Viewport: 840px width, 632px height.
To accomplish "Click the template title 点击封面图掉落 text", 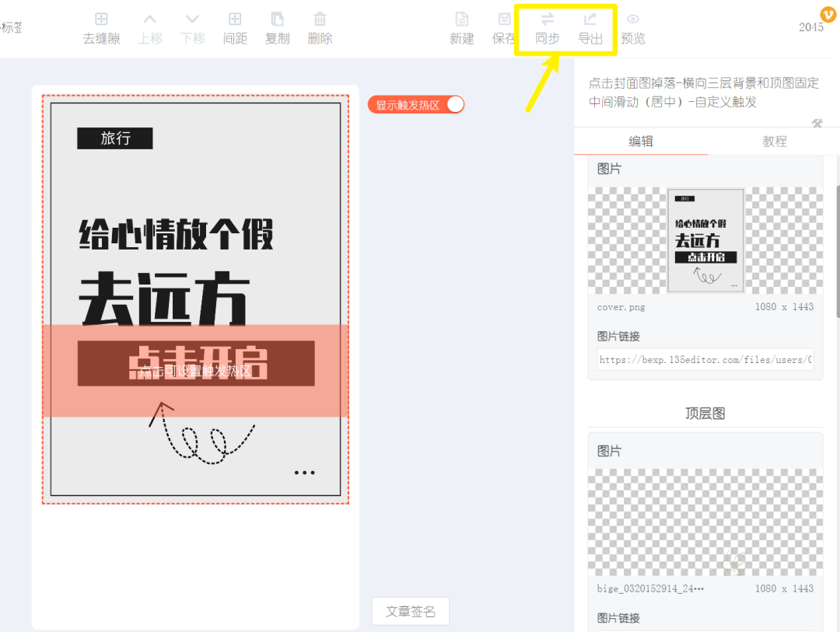I will coord(704,93).
